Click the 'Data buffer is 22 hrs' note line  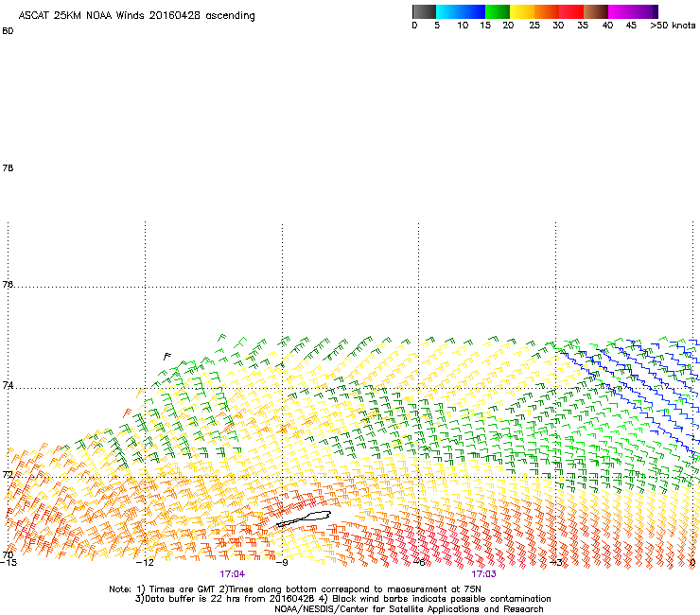[342, 599]
